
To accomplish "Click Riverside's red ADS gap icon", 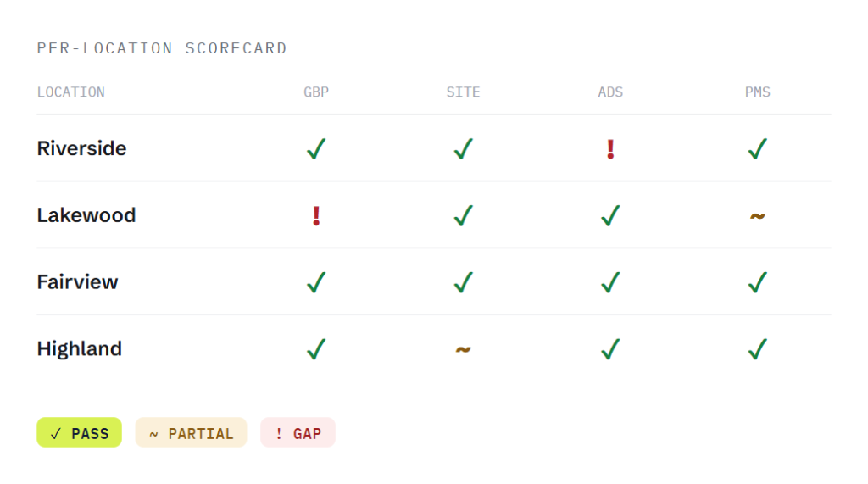I will click(610, 149).
